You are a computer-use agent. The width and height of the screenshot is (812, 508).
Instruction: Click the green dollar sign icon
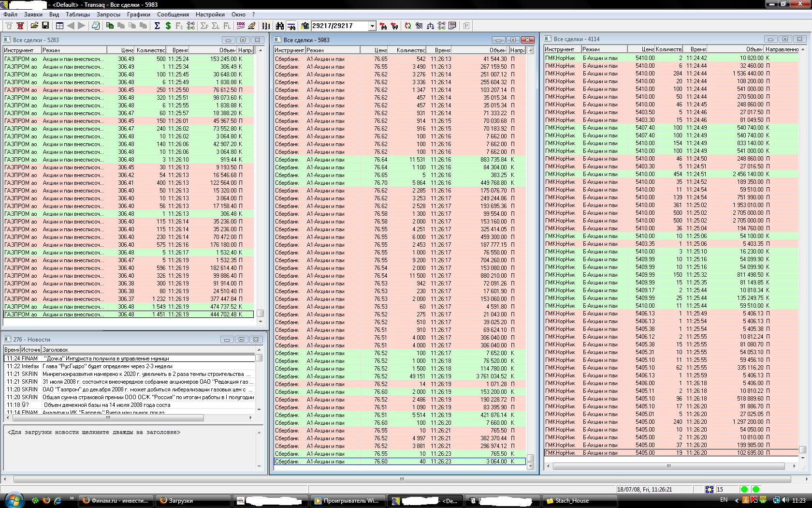pos(168,26)
